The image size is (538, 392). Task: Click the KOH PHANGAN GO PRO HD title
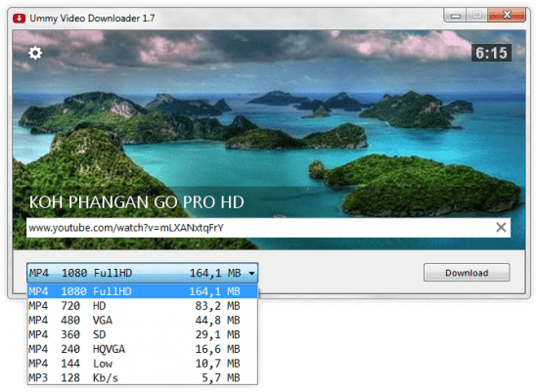[137, 202]
